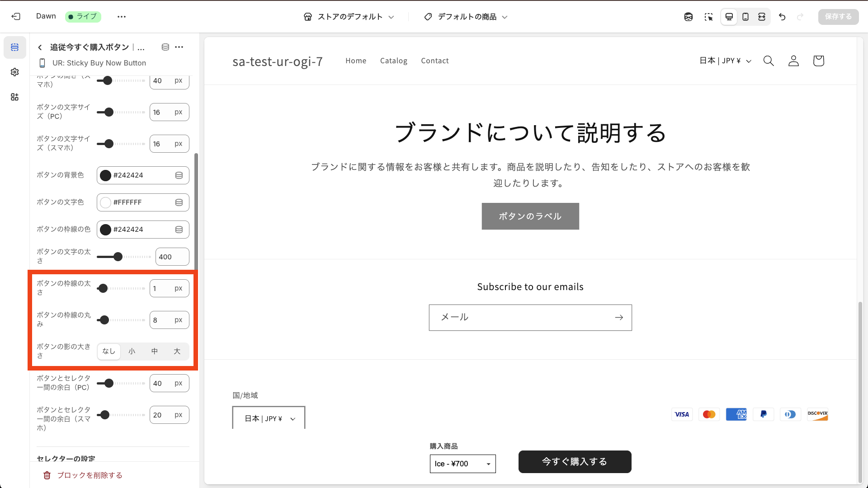Open the Ice - ¥700 product dropdown

point(462,464)
